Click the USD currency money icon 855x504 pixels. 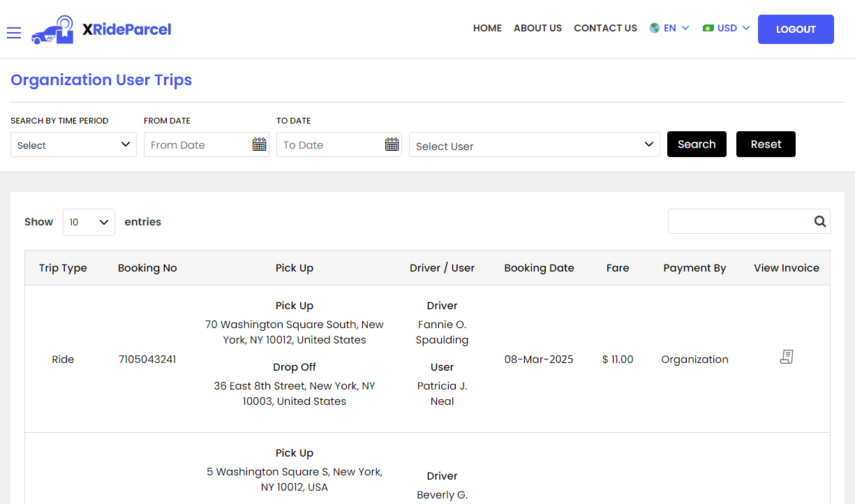click(x=708, y=28)
